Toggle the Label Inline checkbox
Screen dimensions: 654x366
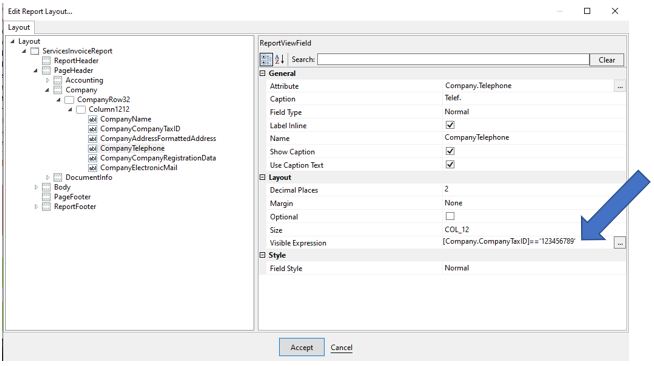coord(450,125)
